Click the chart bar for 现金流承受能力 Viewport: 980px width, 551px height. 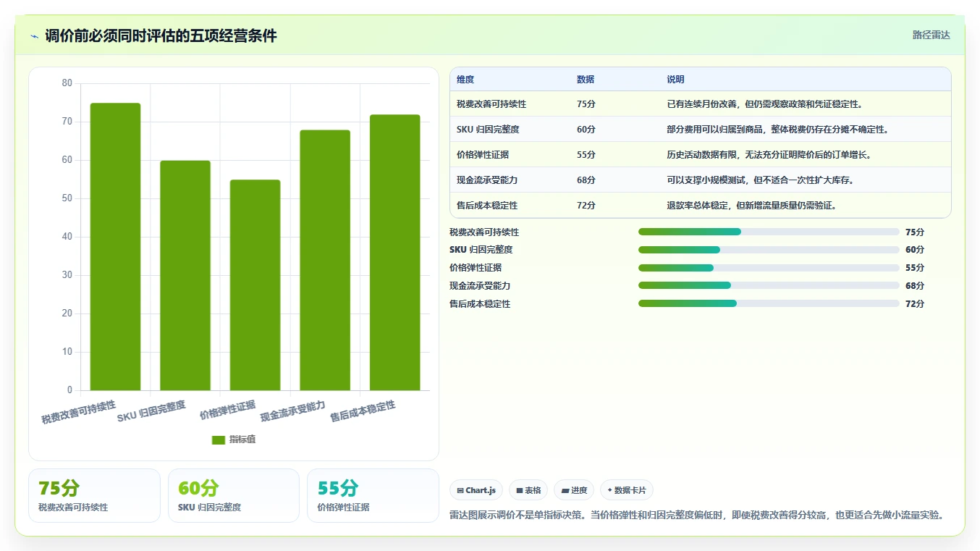click(325, 261)
